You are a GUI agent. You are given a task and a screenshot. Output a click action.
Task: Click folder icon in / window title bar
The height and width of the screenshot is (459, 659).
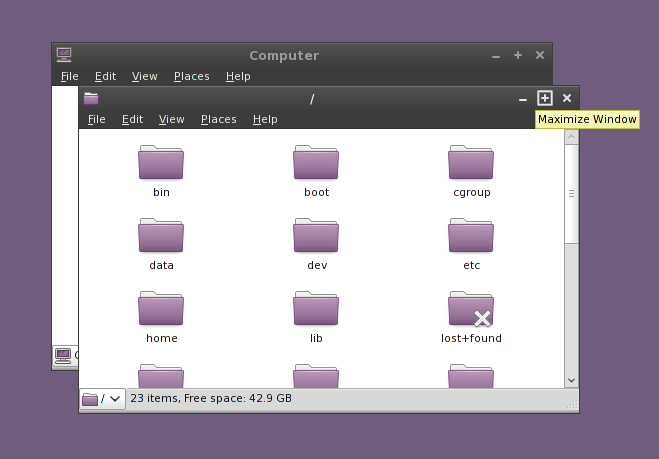click(91, 98)
